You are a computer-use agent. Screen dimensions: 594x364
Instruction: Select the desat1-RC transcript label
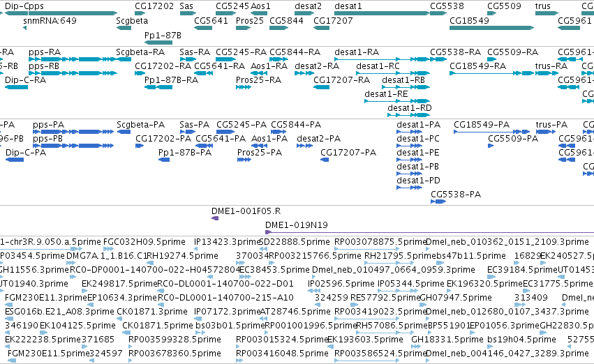point(378,66)
